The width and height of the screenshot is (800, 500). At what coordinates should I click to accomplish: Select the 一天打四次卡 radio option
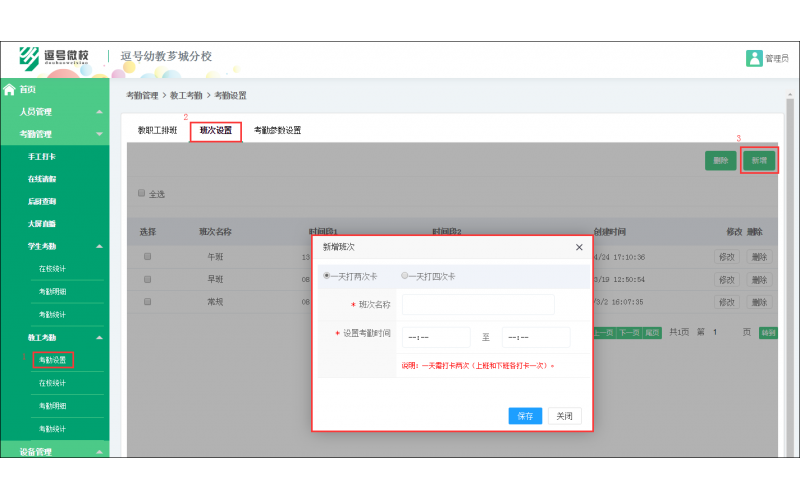point(404,276)
